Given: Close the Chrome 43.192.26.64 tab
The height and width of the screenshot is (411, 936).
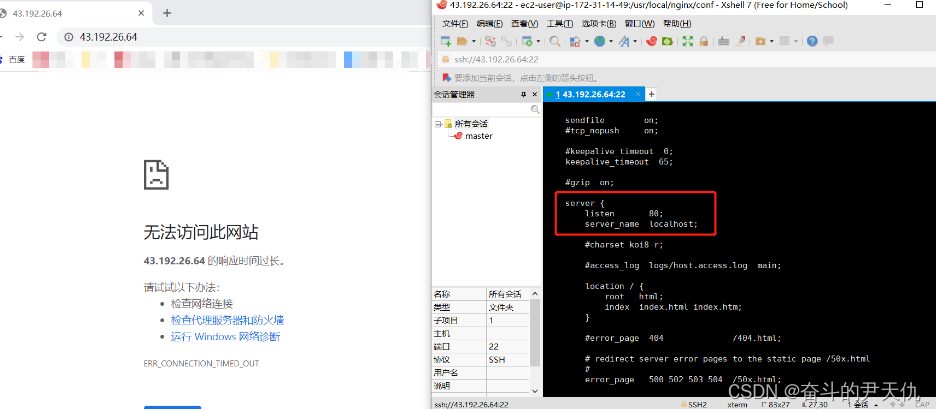Looking at the screenshot, I should [141, 13].
